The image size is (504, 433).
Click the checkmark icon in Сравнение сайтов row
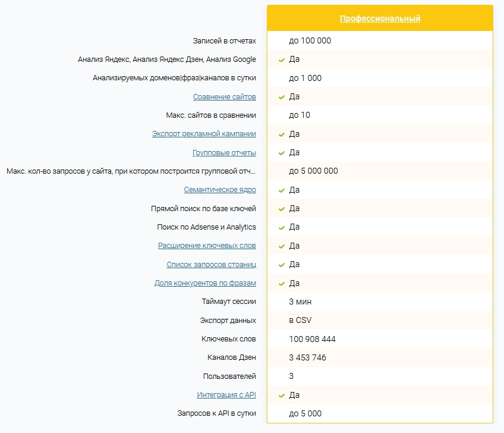coord(282,97)
